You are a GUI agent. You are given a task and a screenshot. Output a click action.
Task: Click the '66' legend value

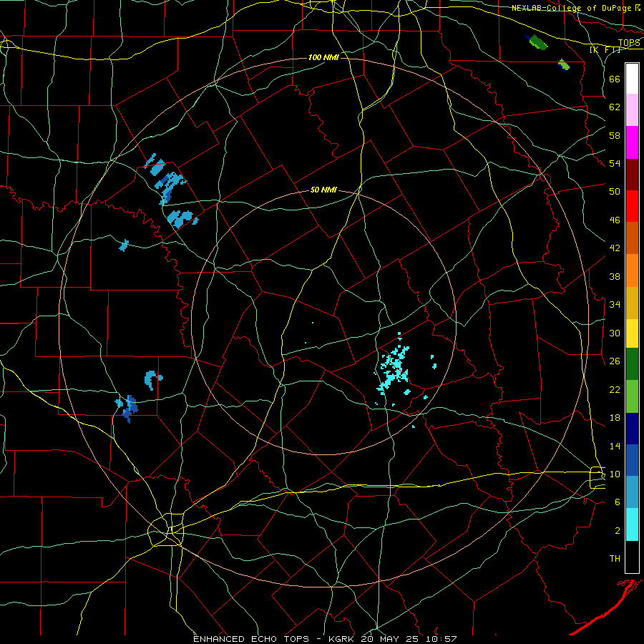615,79
